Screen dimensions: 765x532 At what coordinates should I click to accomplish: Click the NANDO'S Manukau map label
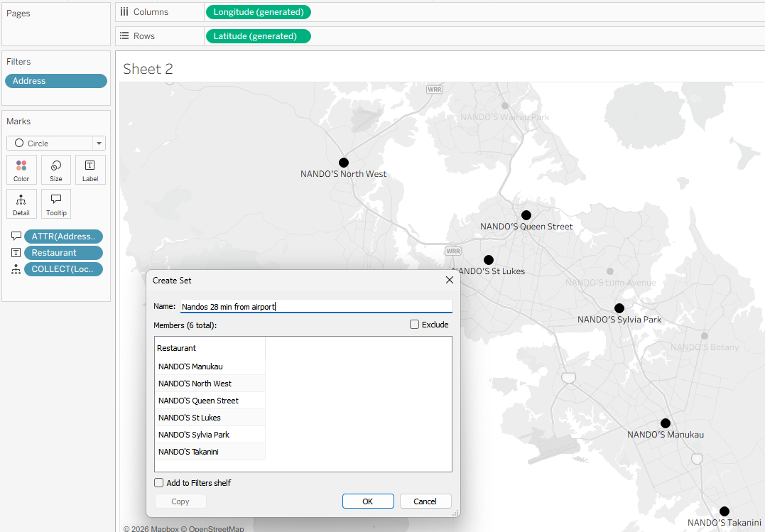coord(666,435)
